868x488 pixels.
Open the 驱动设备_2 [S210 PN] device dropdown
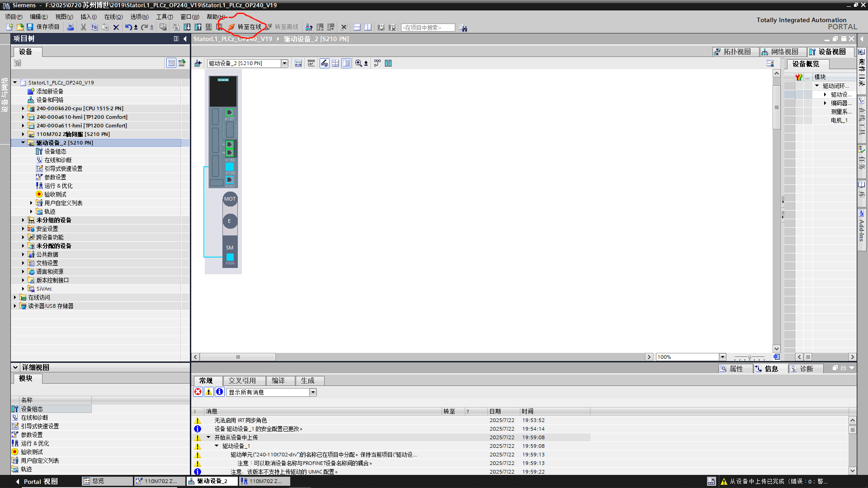click(285, 63)
